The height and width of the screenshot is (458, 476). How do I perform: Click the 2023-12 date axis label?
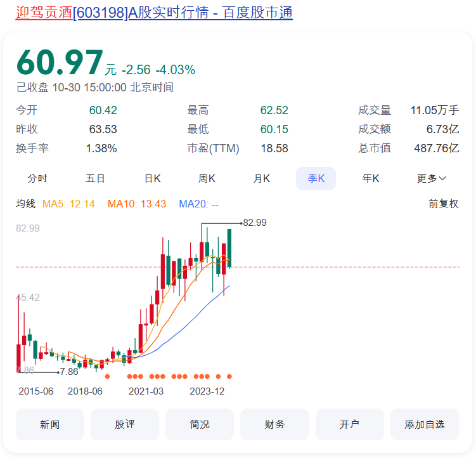coord(207,391)
